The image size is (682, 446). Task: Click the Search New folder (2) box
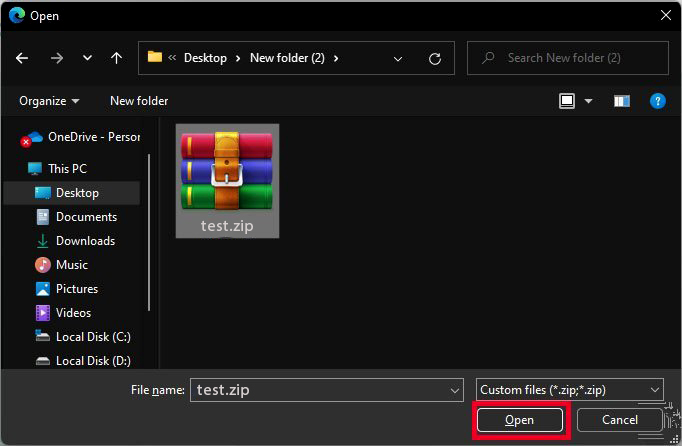(568, 58)
